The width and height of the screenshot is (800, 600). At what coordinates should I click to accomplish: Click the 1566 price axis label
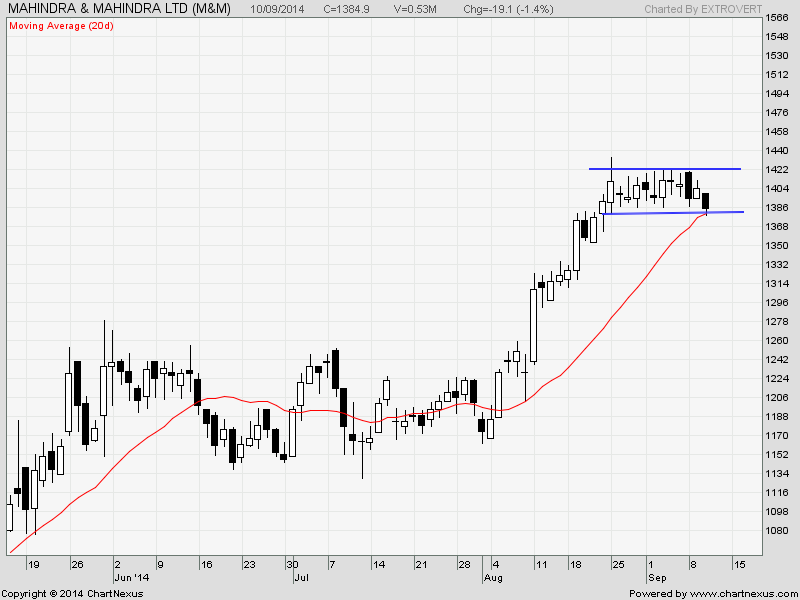pos(776,18)
